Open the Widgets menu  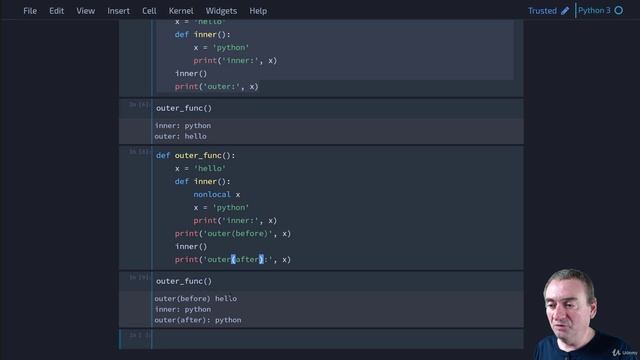[221, 11]
